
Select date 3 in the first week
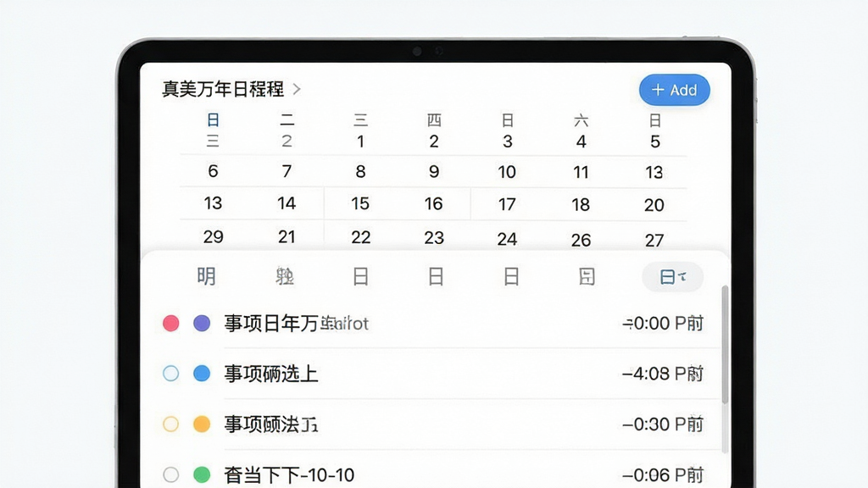(x=507, y=141)
